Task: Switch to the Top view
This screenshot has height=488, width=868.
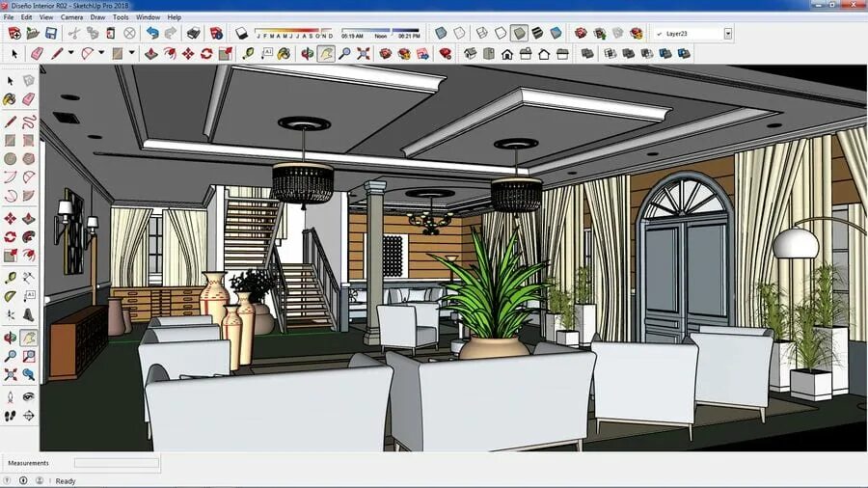Action: 488,54
